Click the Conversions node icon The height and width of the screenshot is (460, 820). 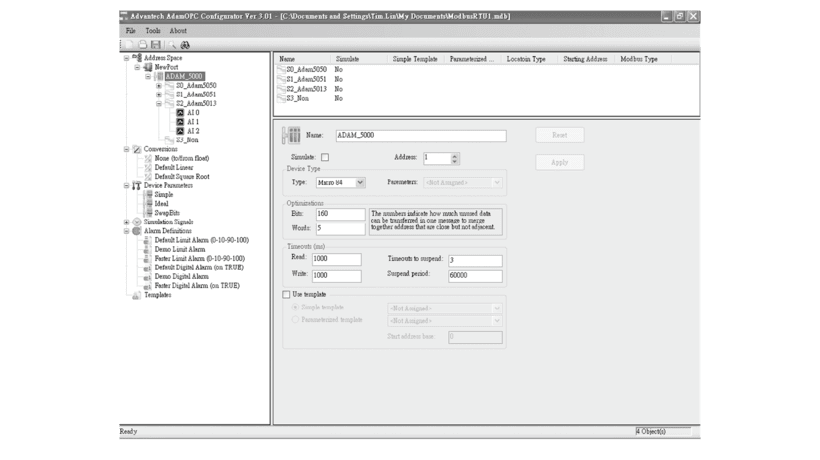pyautogui.click(x=137, y=149)
